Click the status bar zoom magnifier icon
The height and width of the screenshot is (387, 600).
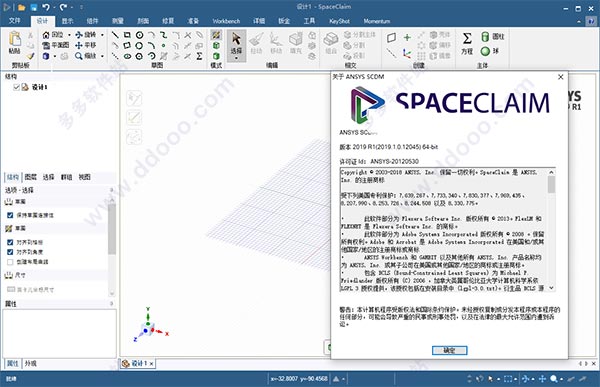click(x=554, y=379)
